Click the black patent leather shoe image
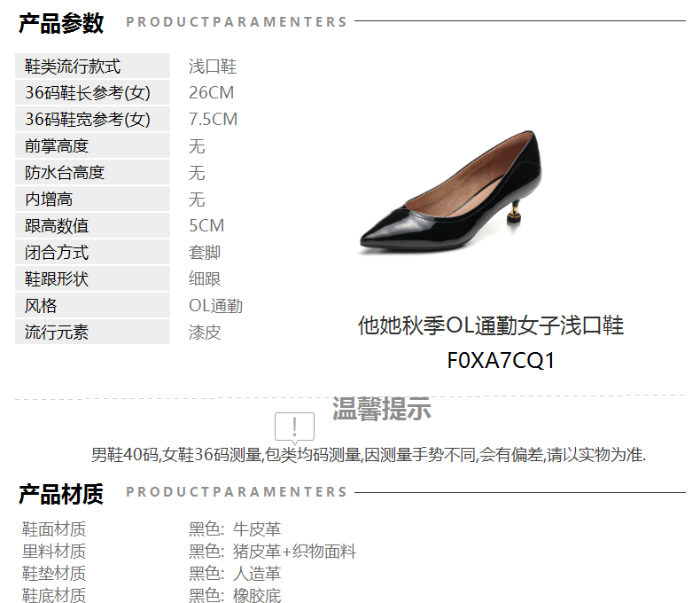 [x=451, y=193]
